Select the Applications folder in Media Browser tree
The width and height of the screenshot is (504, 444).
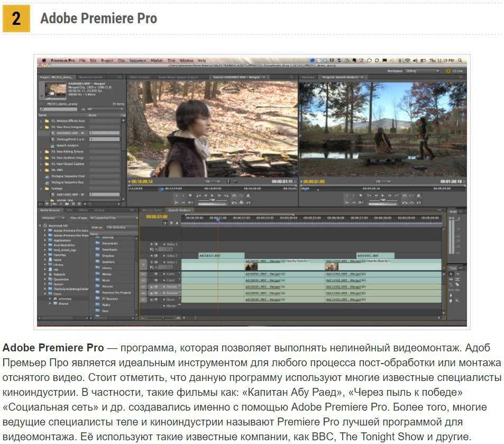(59, 240)
